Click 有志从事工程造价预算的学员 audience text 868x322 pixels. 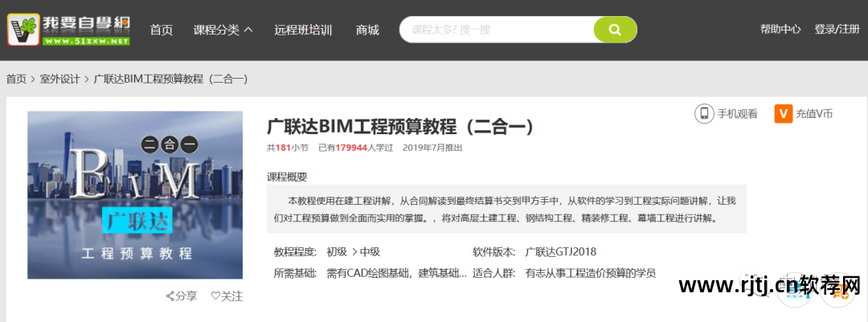tap(591, 273)
